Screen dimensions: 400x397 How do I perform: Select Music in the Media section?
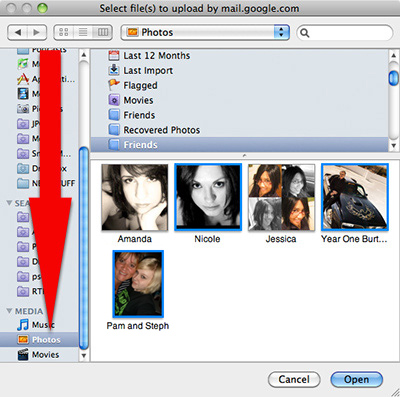(x=36, y=325)
